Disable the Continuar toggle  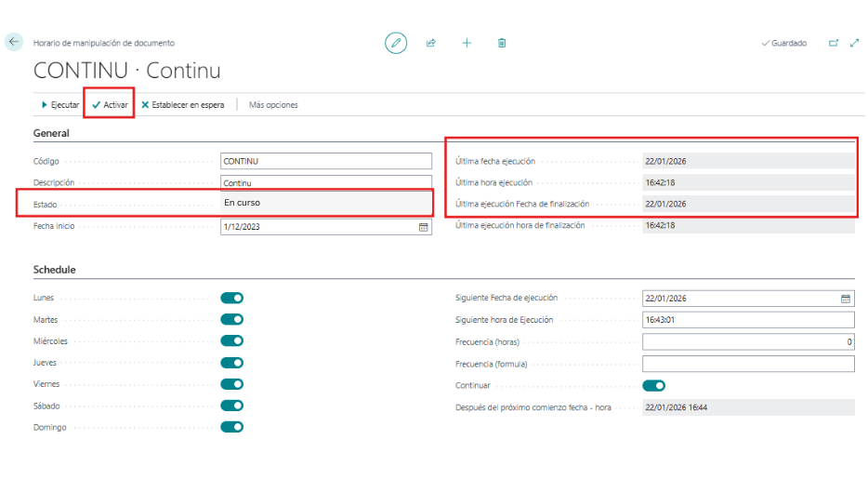pyautogui.click(x=653, y=385)
